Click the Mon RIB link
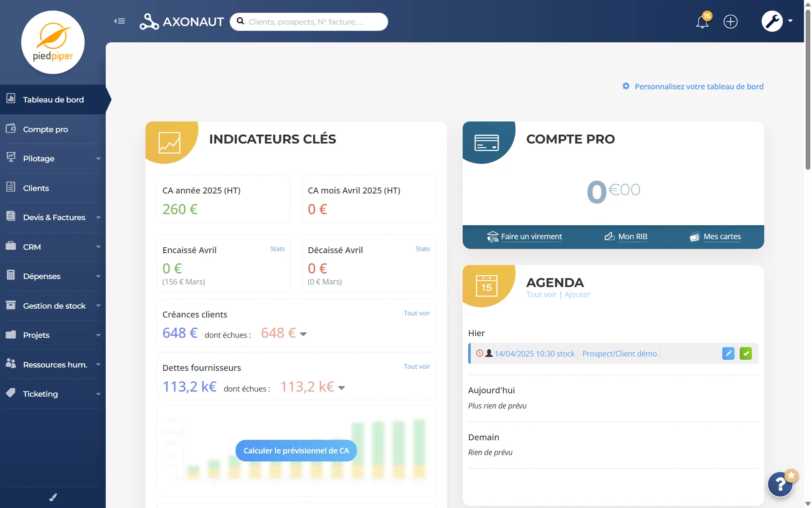 632,237
